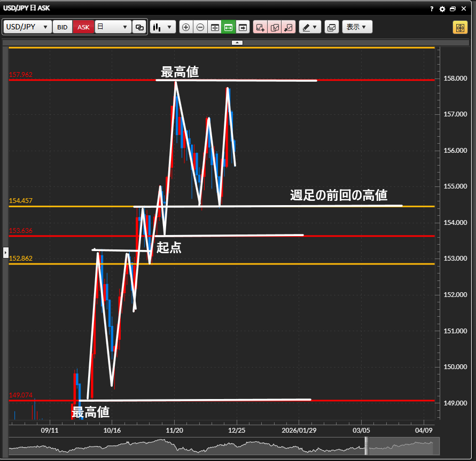Image resolution: width=476 pixels, height=461 pixels.
Task: Open the drawing pen tool menu
Action: pyautogui.click(x=309, y=27)
